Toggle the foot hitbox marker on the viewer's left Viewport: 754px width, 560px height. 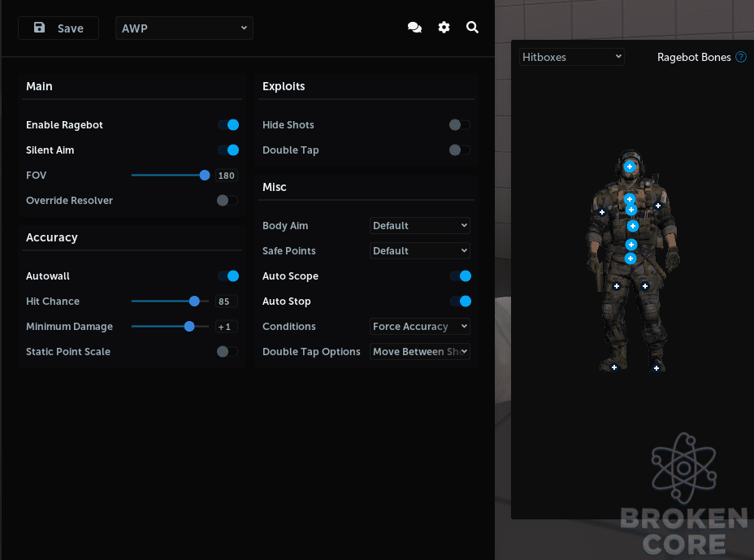(x=614, y=367)
